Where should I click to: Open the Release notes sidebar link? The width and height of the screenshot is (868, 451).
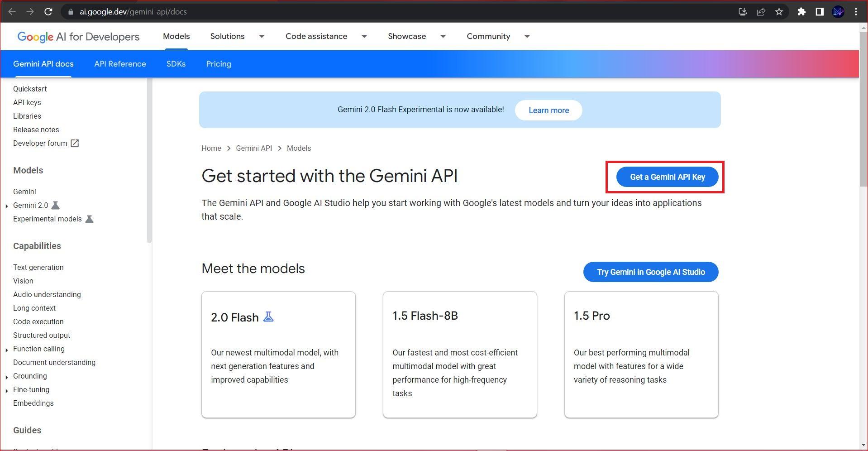point(36,130)
